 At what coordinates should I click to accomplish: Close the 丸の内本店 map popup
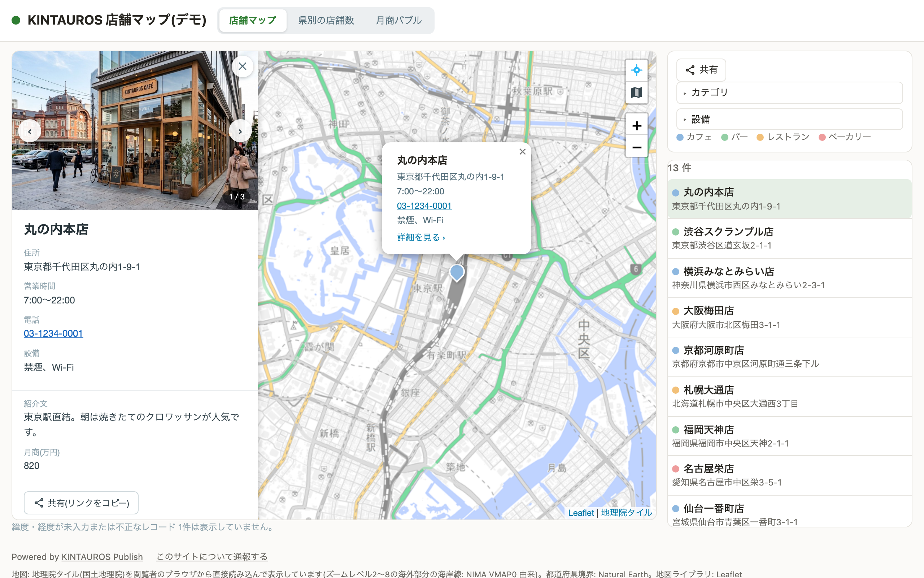point(522,151)
